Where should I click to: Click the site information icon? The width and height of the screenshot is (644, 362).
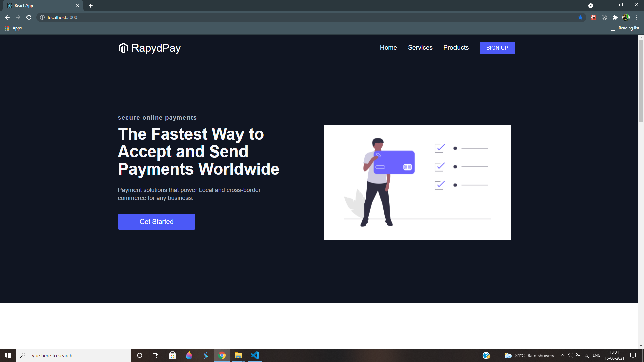point(42,17)
